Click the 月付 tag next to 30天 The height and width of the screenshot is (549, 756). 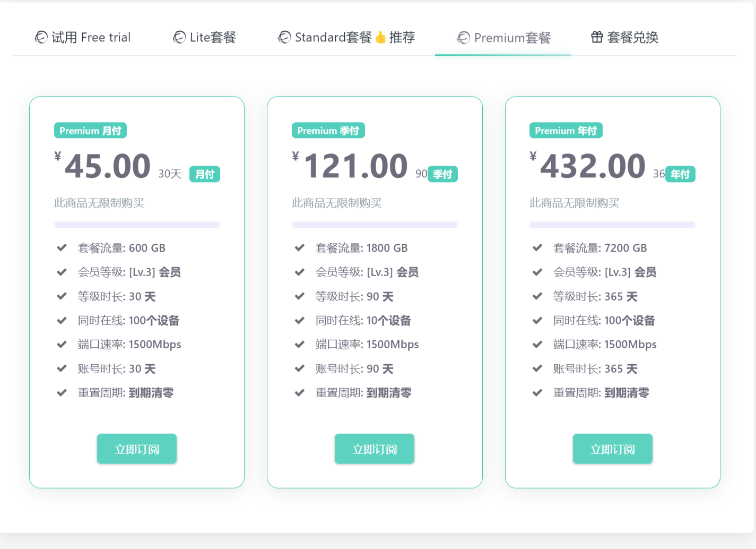tap(205, 174)
